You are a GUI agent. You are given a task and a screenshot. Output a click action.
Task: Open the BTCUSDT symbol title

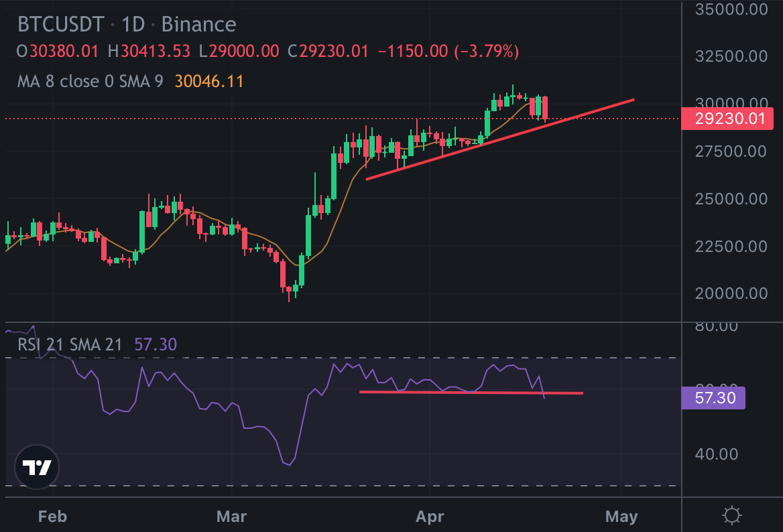click(x=60, y=24)
